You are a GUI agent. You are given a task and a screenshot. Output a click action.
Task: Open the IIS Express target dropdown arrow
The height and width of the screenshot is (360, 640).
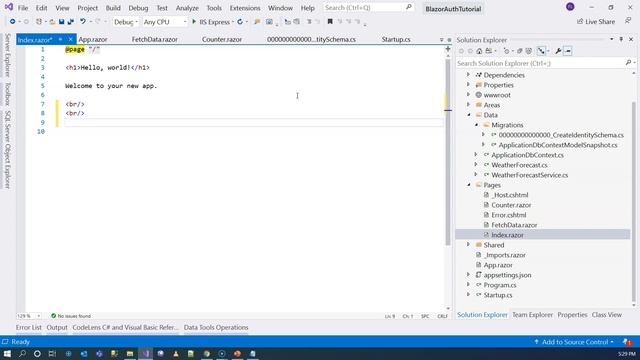click(233, 22)
